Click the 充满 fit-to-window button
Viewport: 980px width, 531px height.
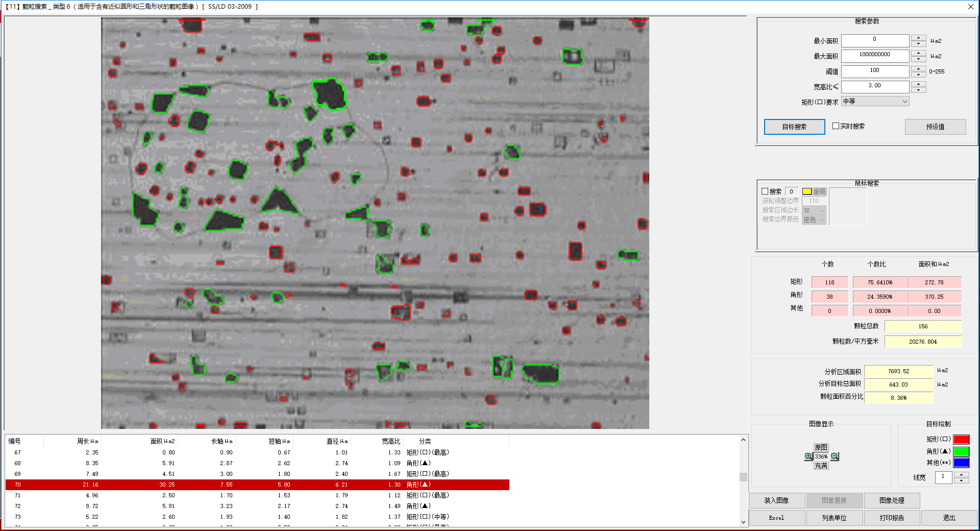coord(821,466)
